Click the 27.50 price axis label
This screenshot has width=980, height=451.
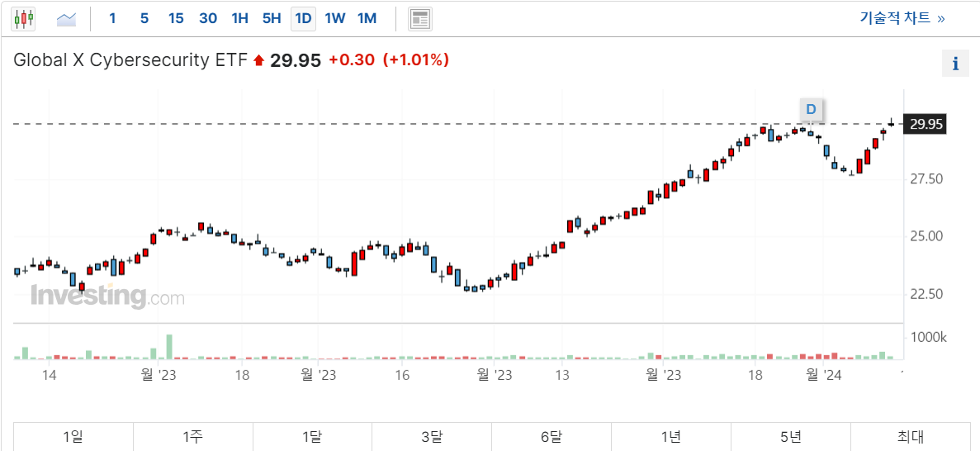click(x=926, y=179)
